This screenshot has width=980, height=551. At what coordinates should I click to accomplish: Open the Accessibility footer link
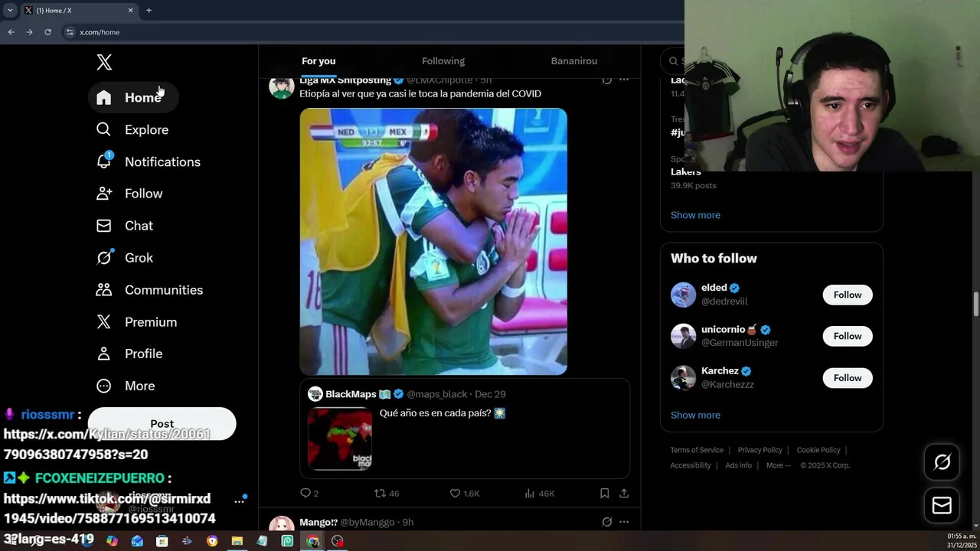[691, 465]
